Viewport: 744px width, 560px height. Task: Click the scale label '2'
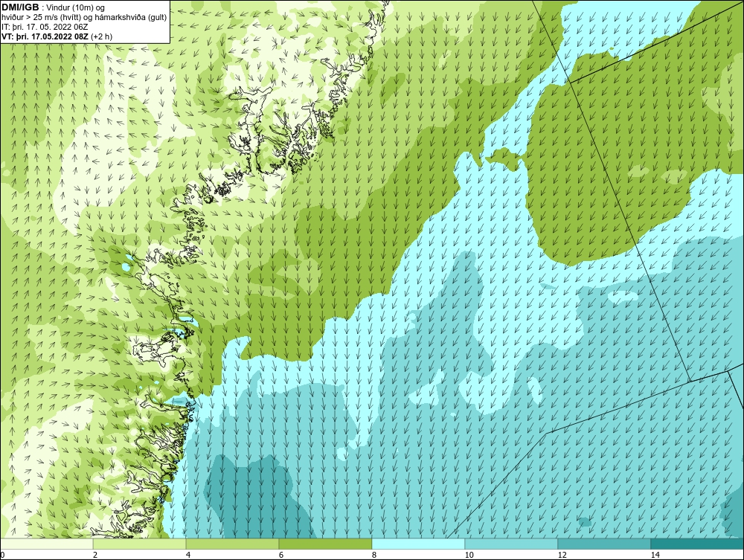click(x=95, y=556)
